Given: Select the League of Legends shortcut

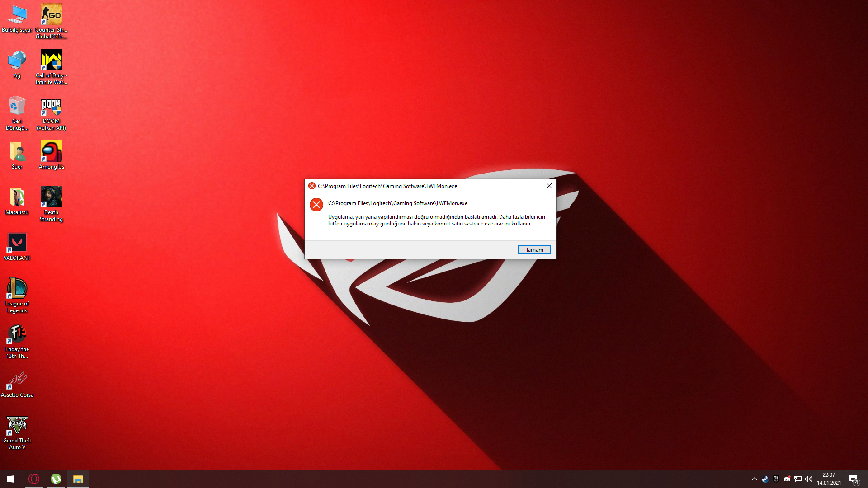Looking at the screenshot, I should [x=17, y=296].
